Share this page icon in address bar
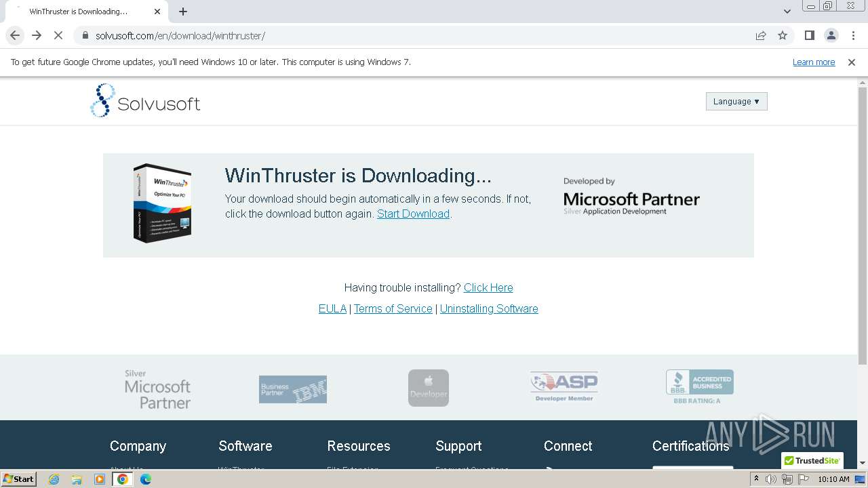Image resolution: width=868 pixels, height=488 pixels. coord(761,35)
